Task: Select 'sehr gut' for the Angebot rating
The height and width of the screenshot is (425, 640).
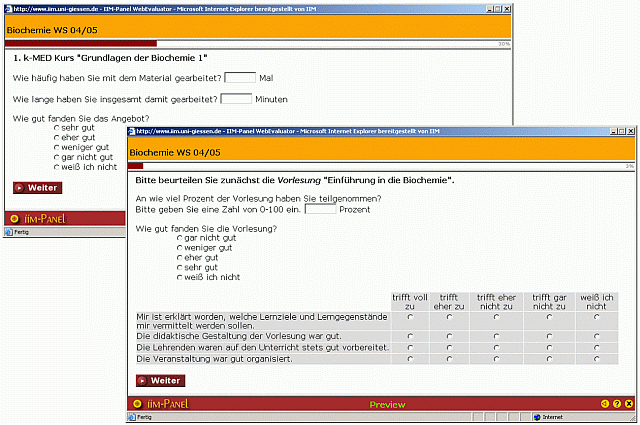Action: point(57,128)
